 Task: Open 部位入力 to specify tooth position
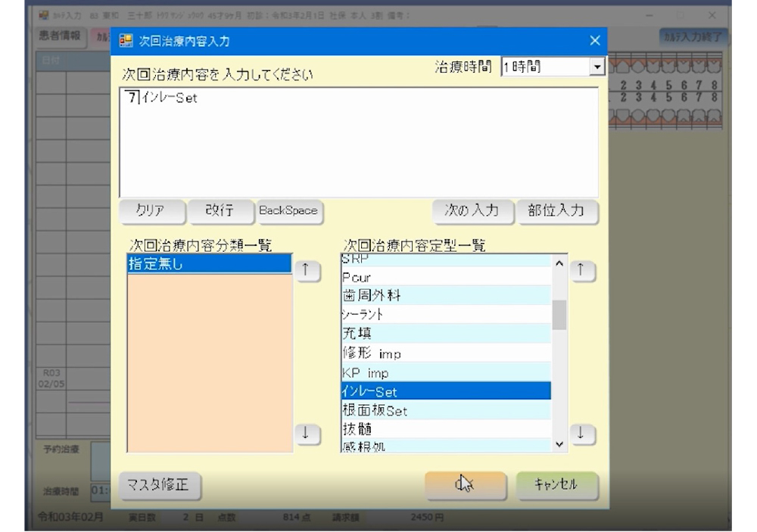click(x=556, y=210)
